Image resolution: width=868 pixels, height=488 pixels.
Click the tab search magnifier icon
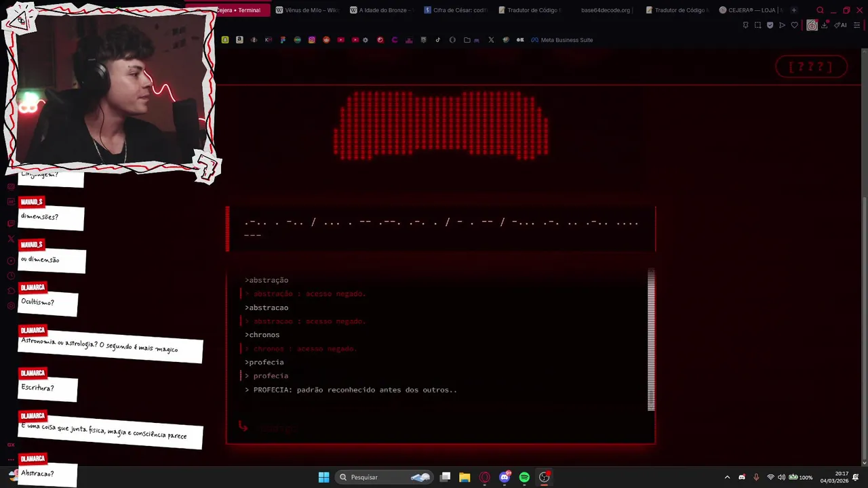pyautogui.click(x=820, y=10)
